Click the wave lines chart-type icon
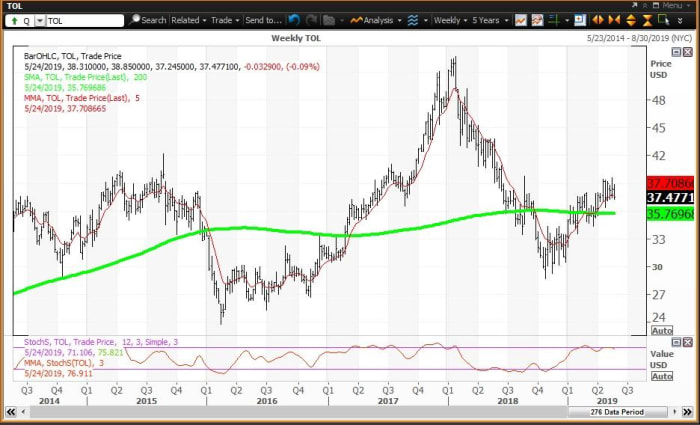Screen dimensions: 700x425 [413, 20]
